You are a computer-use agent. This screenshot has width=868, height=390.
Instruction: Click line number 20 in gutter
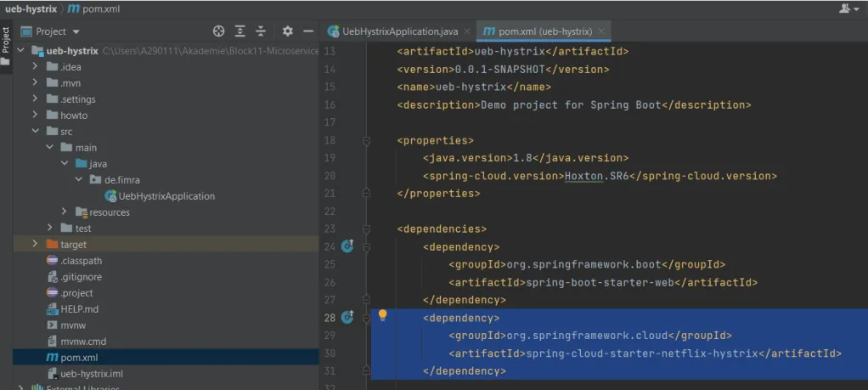pyautogui.click(x=330, y=176)
